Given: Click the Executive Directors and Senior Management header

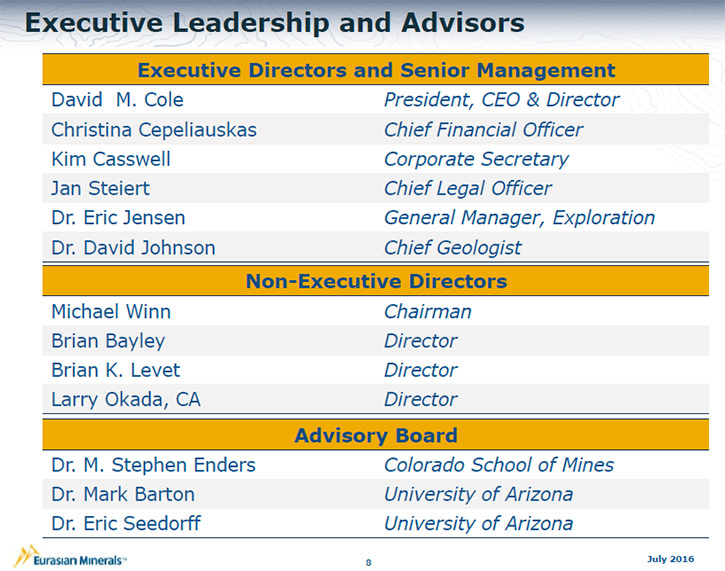Looking at the screenshot, I should coord(375,70).
